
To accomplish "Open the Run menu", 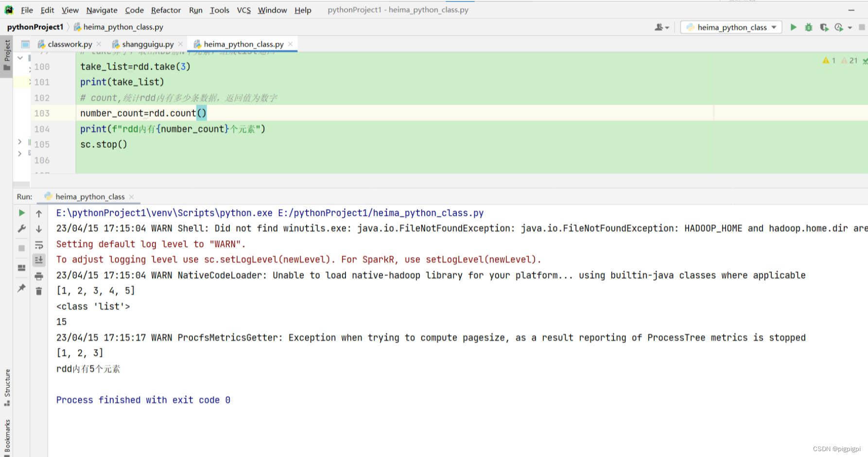I will (x=196, y=10).
